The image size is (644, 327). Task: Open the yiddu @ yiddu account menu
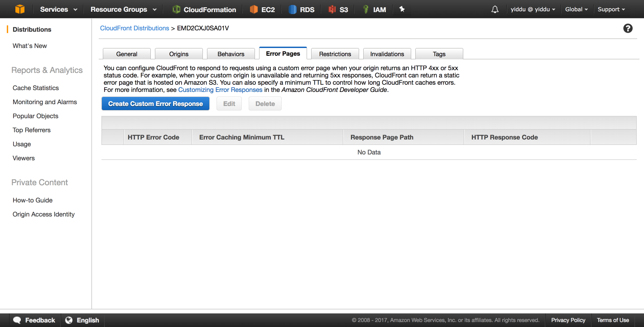coord(533,9)
